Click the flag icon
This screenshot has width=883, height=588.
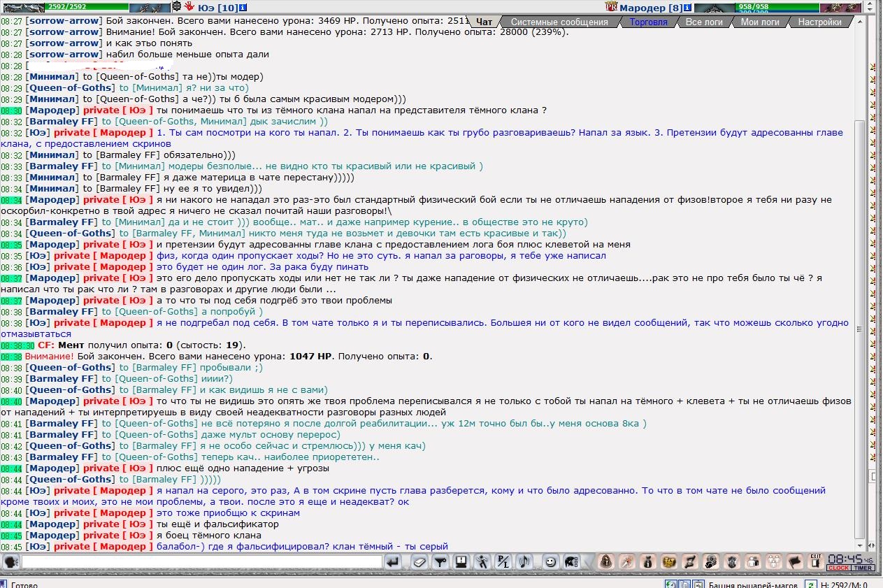796,562
